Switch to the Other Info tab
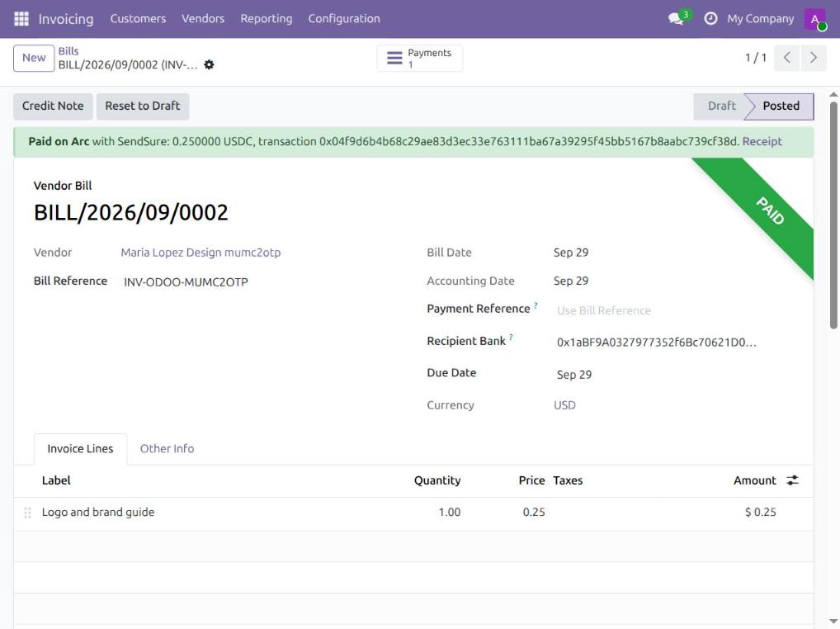Viewport: 840px width, 629px height. tap(168, 449)
